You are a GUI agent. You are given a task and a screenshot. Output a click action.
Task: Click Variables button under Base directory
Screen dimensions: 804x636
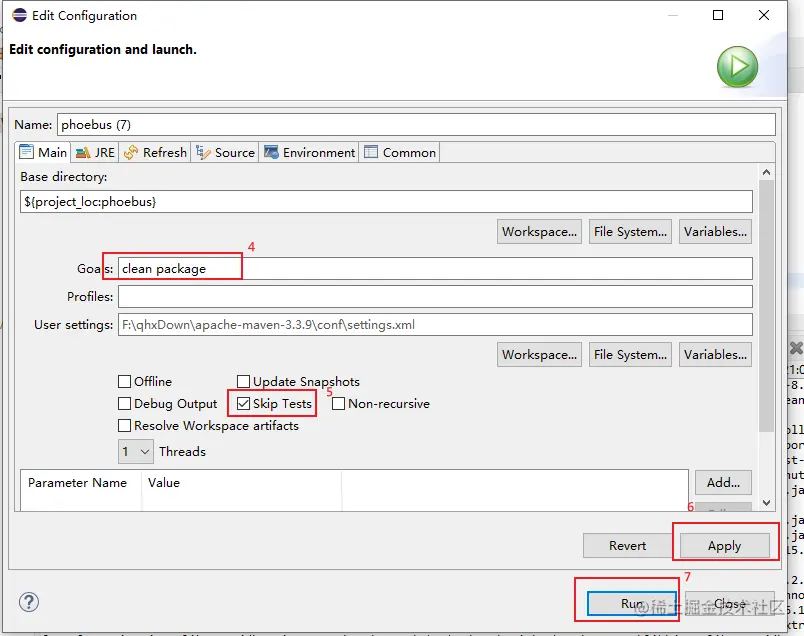click(x=715, y=232)
